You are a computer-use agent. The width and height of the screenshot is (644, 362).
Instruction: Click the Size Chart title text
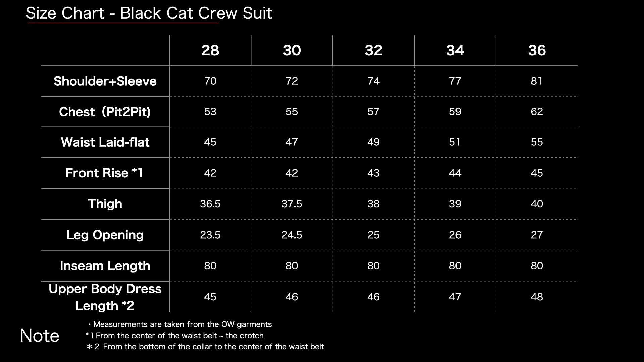(149, 13)
